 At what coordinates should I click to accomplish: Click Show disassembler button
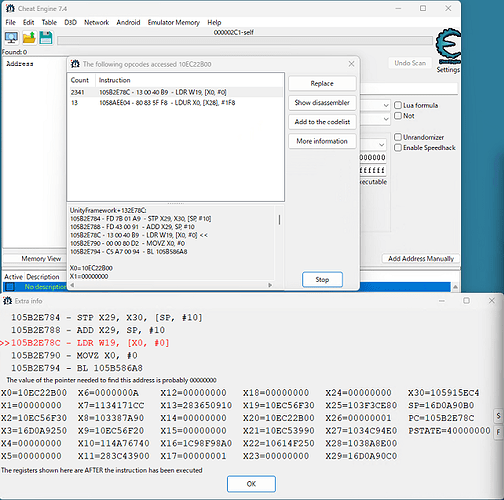pos(322,103)
